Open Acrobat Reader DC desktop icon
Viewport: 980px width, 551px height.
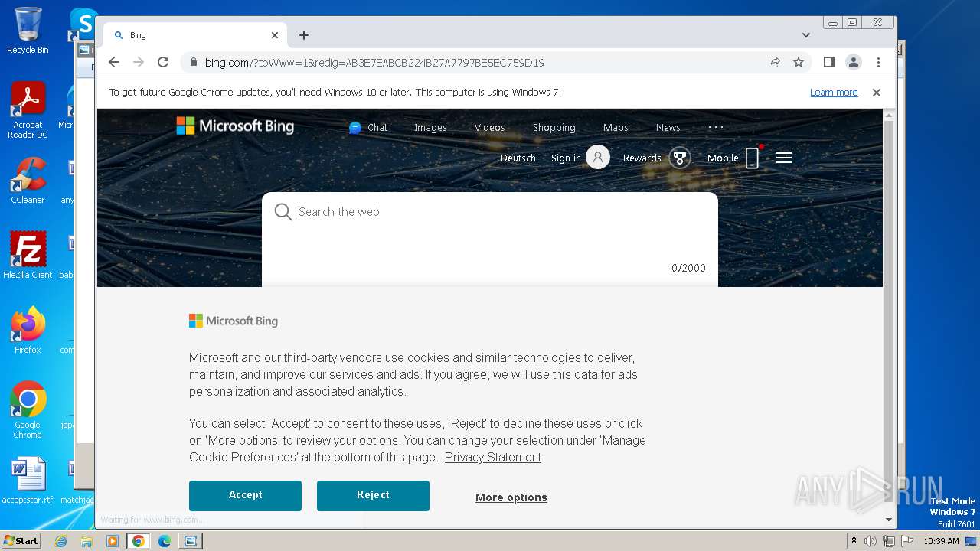tap(28, 110)
